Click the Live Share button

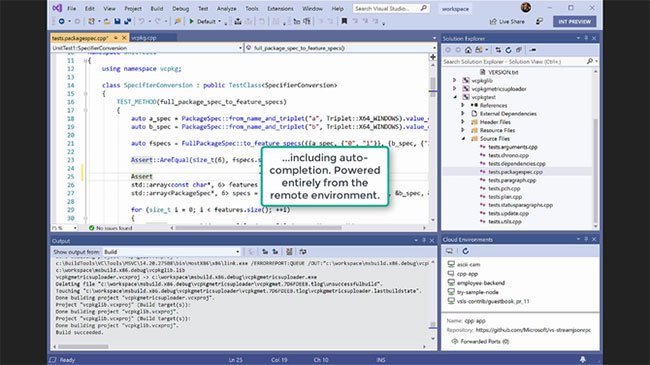(507, 22)
